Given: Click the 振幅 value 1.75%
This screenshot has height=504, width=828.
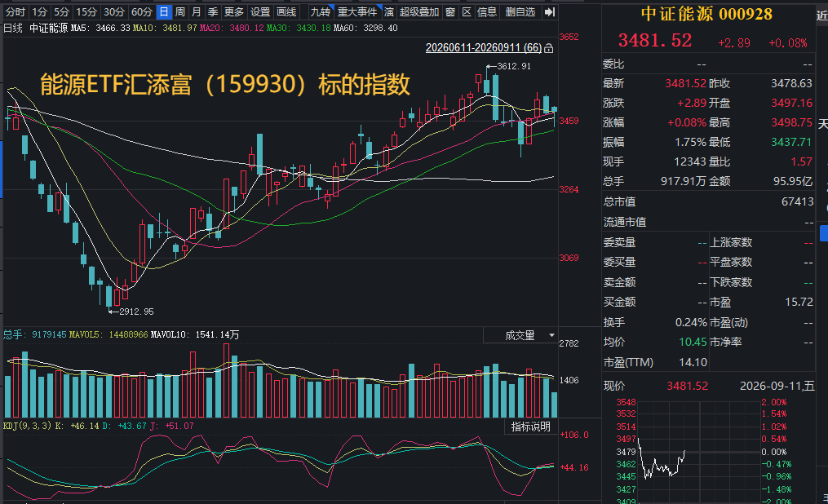Looking at the screenshot, I should pos(691,142).
